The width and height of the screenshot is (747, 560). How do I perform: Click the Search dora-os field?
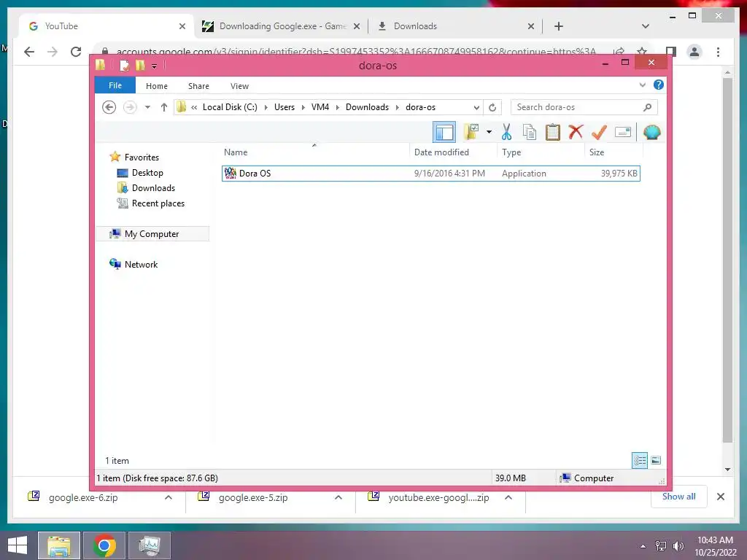click(584, 107)
